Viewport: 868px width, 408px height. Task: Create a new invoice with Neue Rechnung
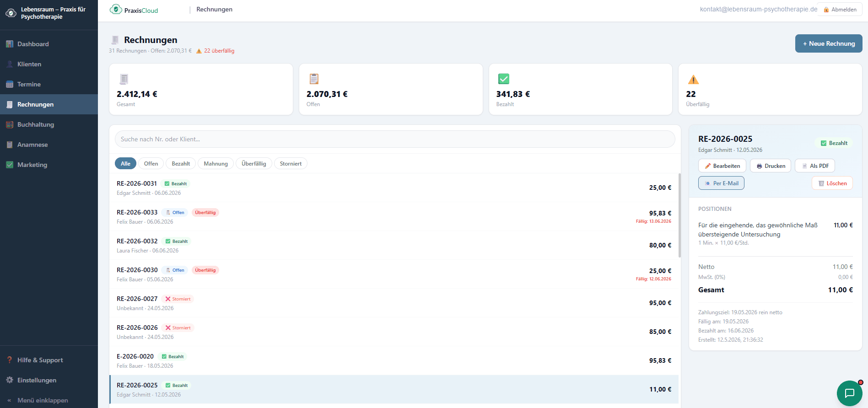pos(829,43)
